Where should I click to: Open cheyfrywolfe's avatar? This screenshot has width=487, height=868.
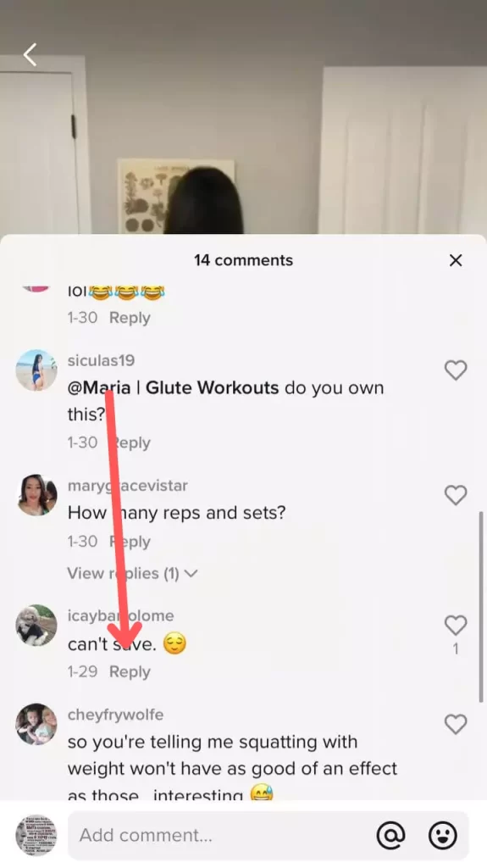[x=36, y=724]
